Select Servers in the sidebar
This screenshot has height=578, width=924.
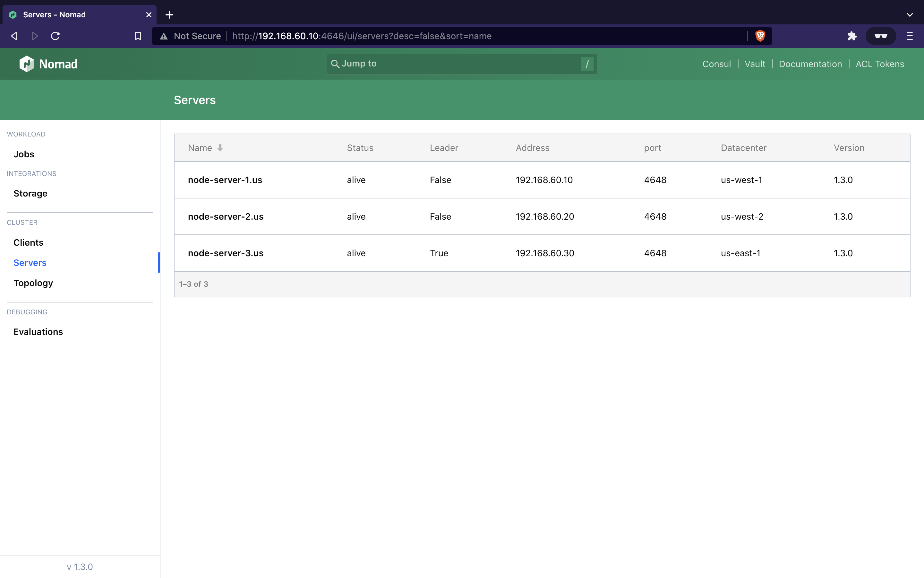pyautogui.click(x=30, y=263)
